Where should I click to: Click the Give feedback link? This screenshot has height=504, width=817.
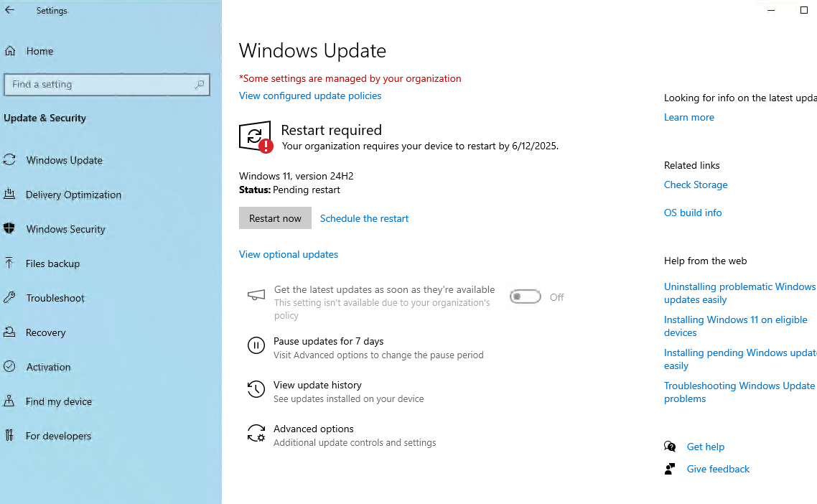(718, 469)
